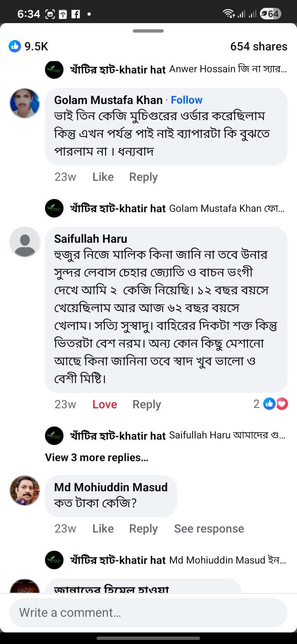Reply to Saifullah Haru's comment
This screenshot has height=644, width=297.
pyautogui.click(x=146, y=404)
